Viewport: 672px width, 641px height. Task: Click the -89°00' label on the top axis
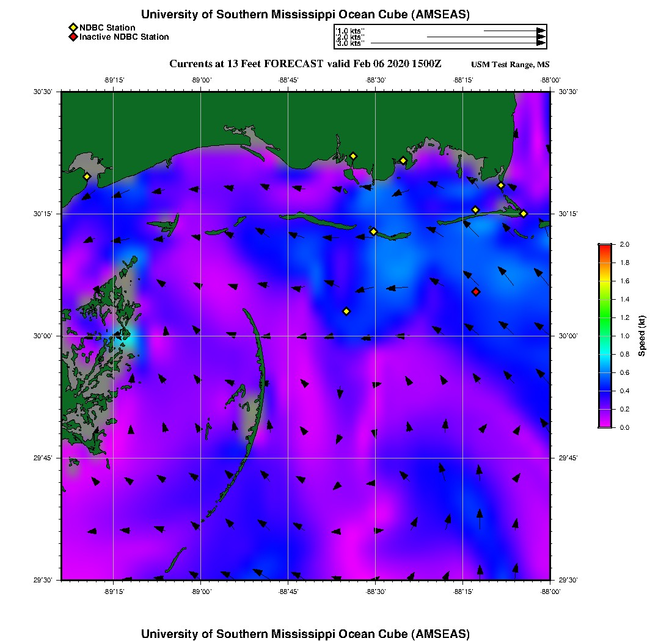click(202, 80)
